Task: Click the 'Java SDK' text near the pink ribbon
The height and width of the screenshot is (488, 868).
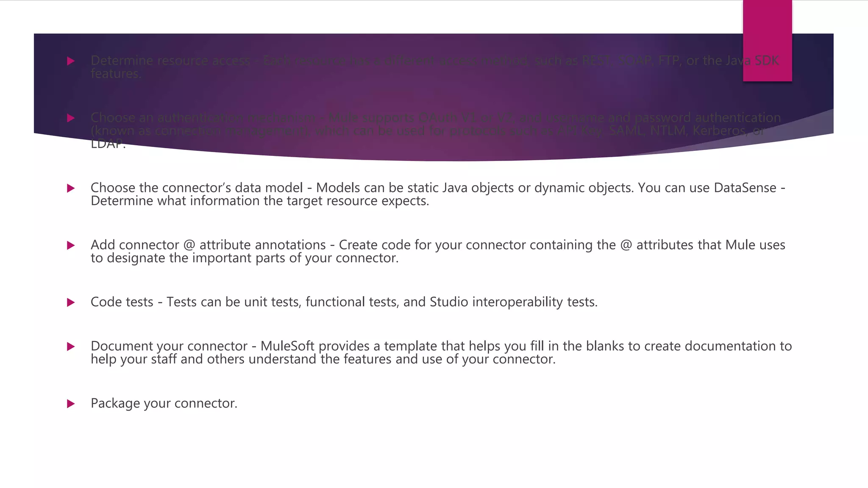Action: (x=752, y=61)
